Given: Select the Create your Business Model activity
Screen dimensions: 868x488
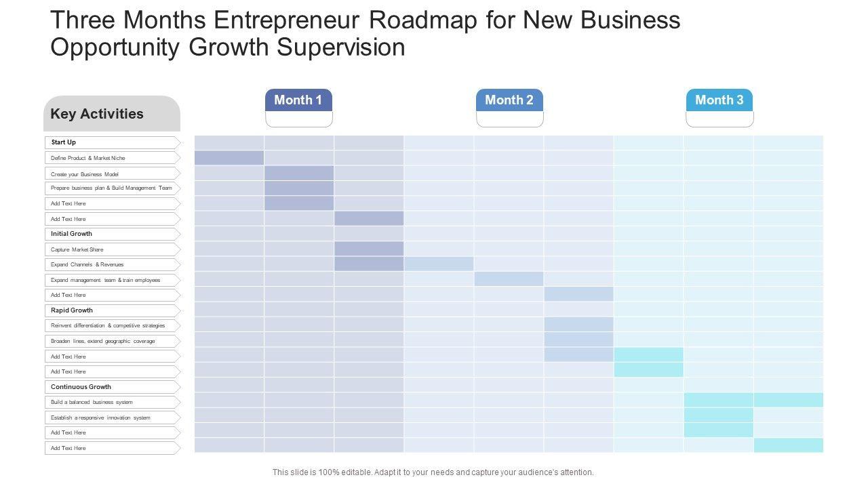Looking at the screenshot, I should coord(85,174).
